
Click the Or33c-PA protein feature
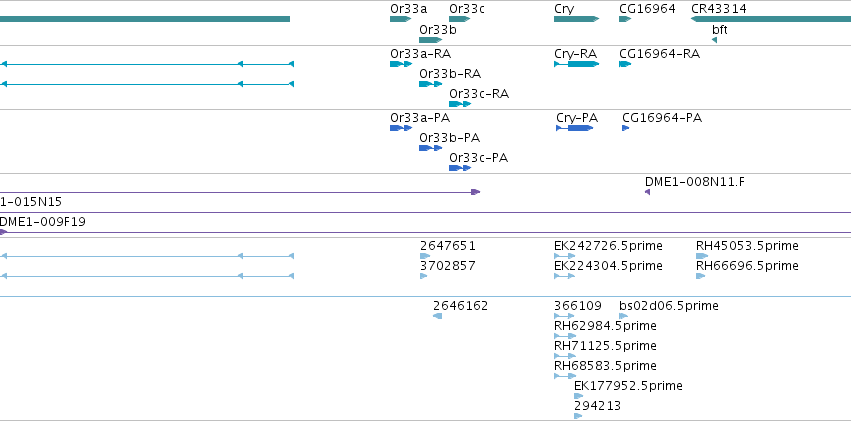(460, 168)
